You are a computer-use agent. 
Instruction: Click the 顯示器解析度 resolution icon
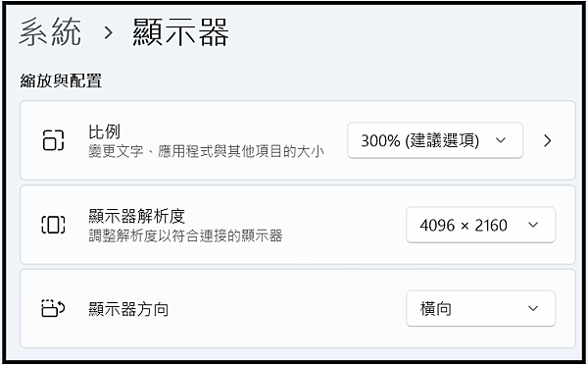pos(53,225)
